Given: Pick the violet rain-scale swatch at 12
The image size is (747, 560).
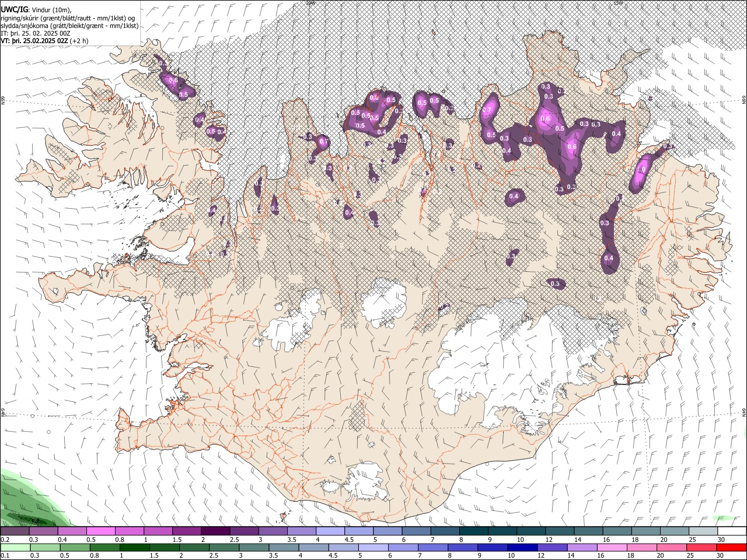Looking at the screenshot, I should coord(552,548).
